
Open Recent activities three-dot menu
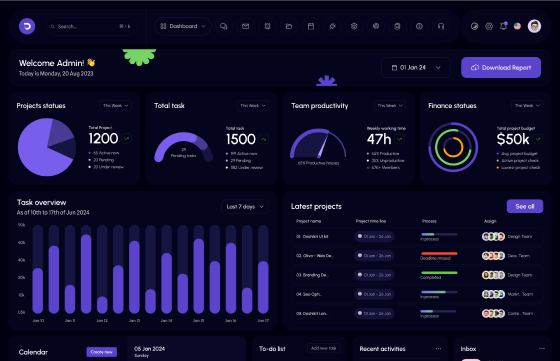pyautogui.click(x=438, y=349)
